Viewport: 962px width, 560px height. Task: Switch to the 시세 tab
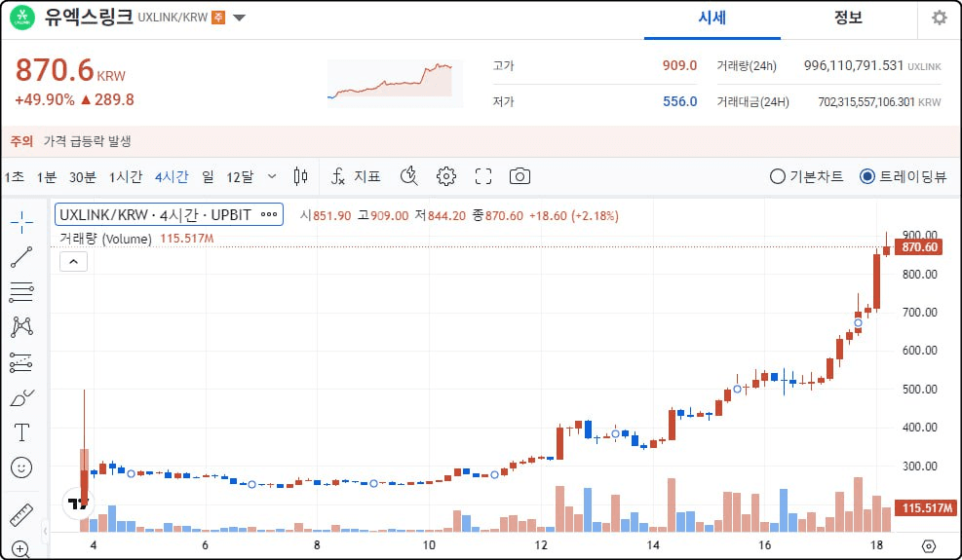712,18
